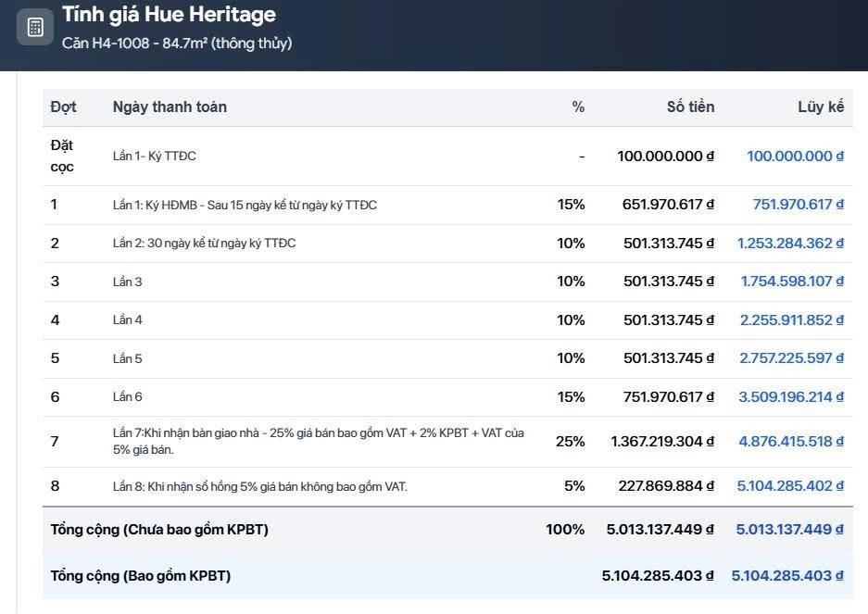Viewport: 868px width, 614px height.
Task: Select the Tổng cộng (Chưa bao gồm KPBT) label
Action: 159,529
